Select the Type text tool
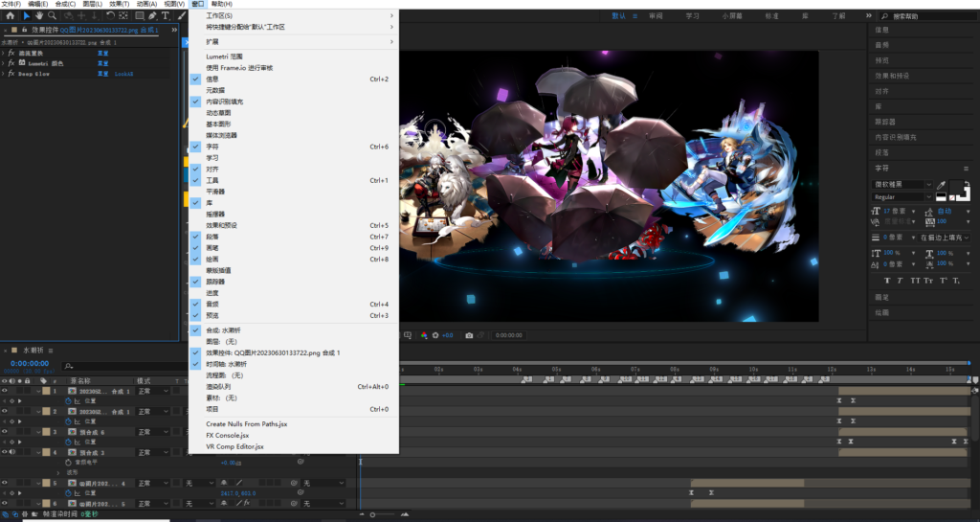980x522 pixels. tap(166, 15)
